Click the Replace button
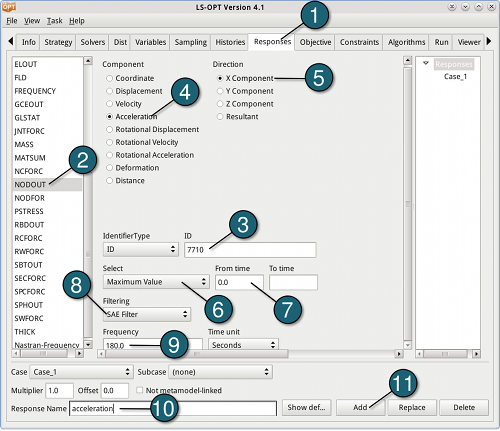The image size is (500, 431). click(x=412, y=408)
